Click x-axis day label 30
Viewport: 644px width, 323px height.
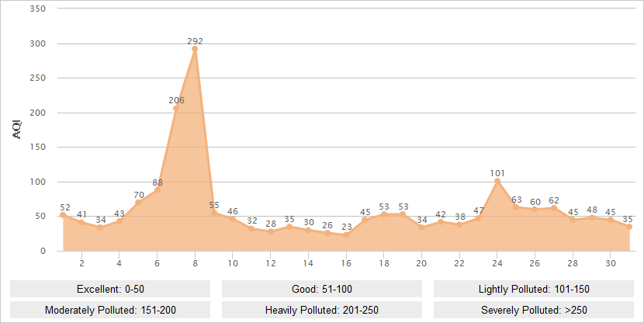coord(611,263)
